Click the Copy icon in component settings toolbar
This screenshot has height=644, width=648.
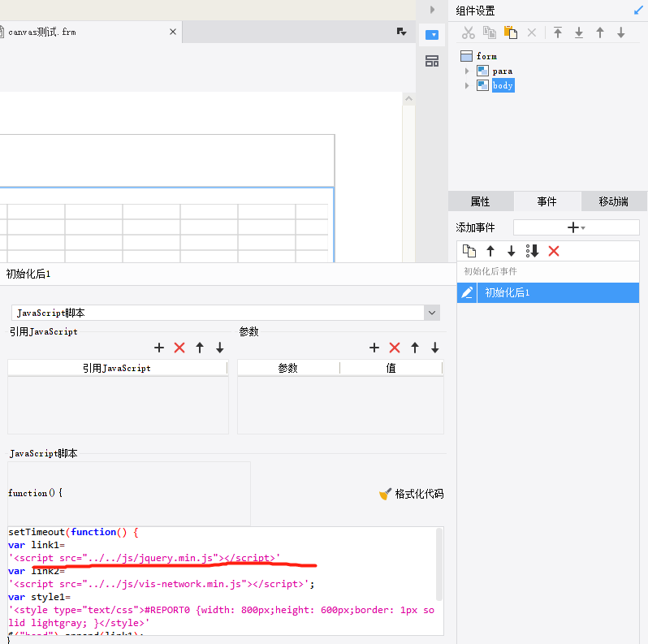(x=490, y=32)
